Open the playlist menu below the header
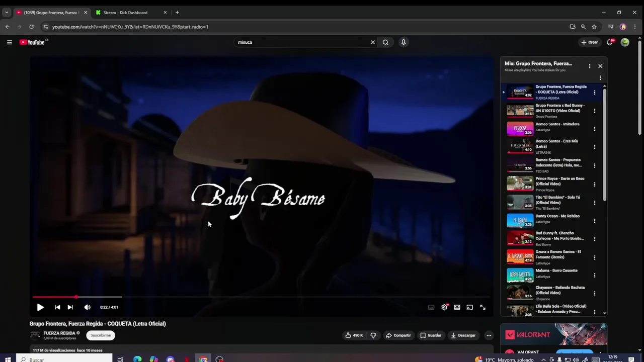This screenshot has width=644, height=362. tap(600, 78)
